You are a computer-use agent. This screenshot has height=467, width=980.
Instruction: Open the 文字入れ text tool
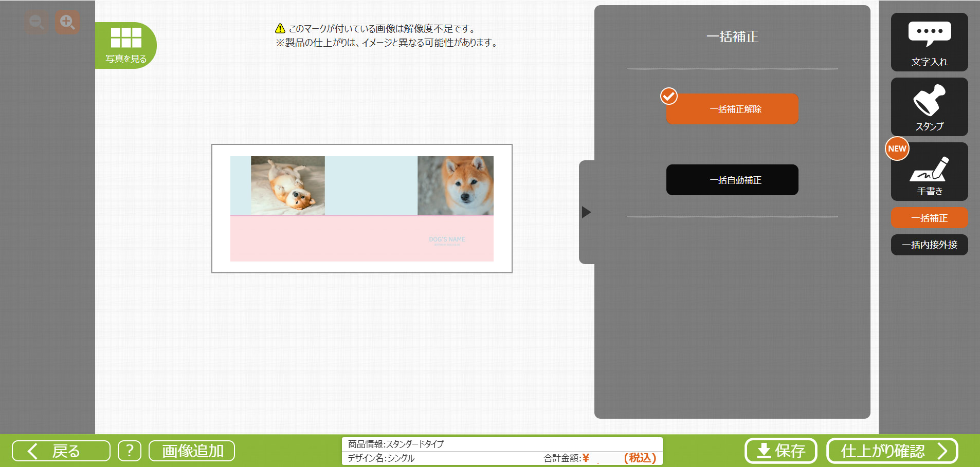(929, 42)
